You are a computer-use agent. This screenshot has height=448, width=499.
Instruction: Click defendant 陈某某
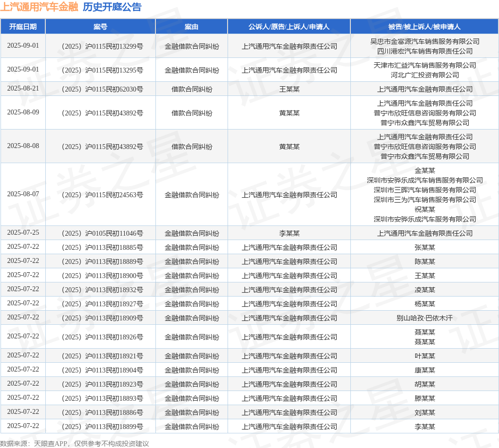(425, 261)
